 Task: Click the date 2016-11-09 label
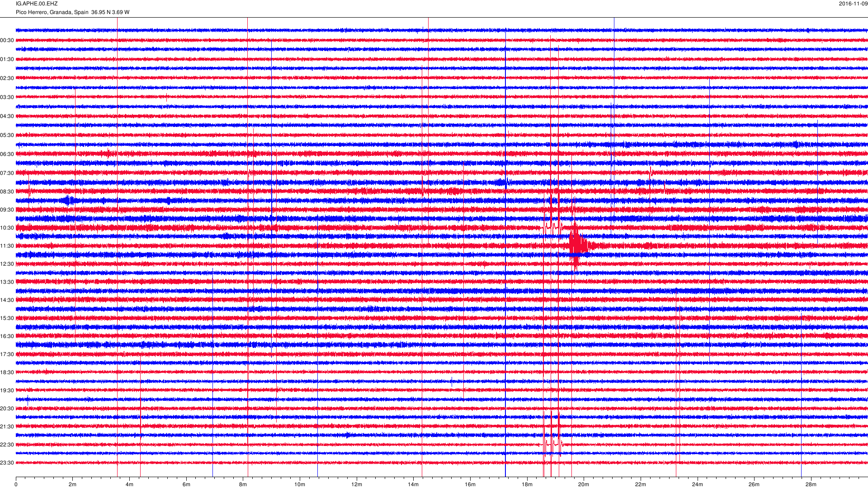(x=853, y=4)
